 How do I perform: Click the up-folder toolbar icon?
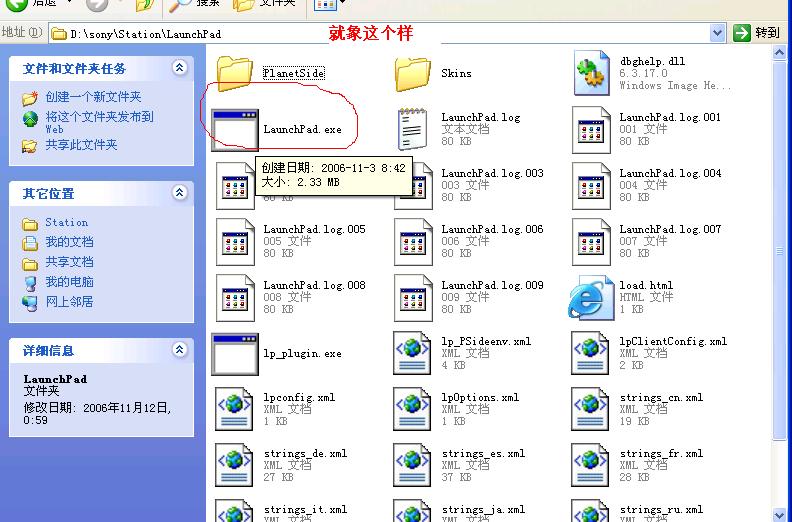click(146, 5)
